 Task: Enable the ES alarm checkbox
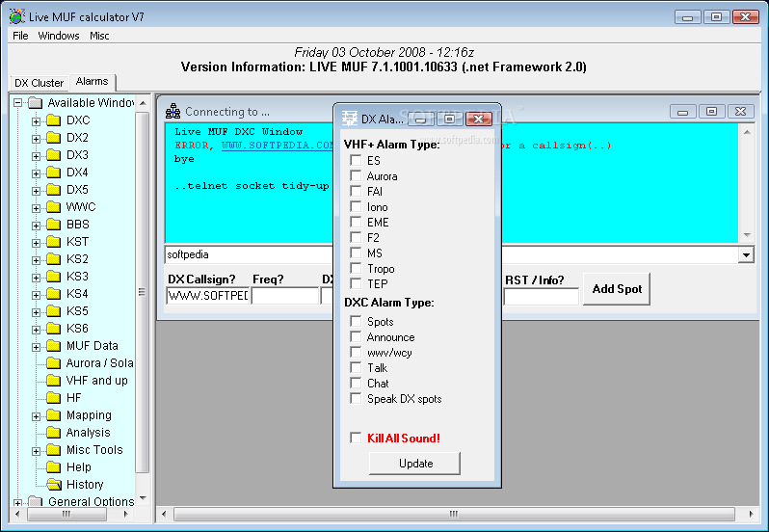tap(356, 160)
